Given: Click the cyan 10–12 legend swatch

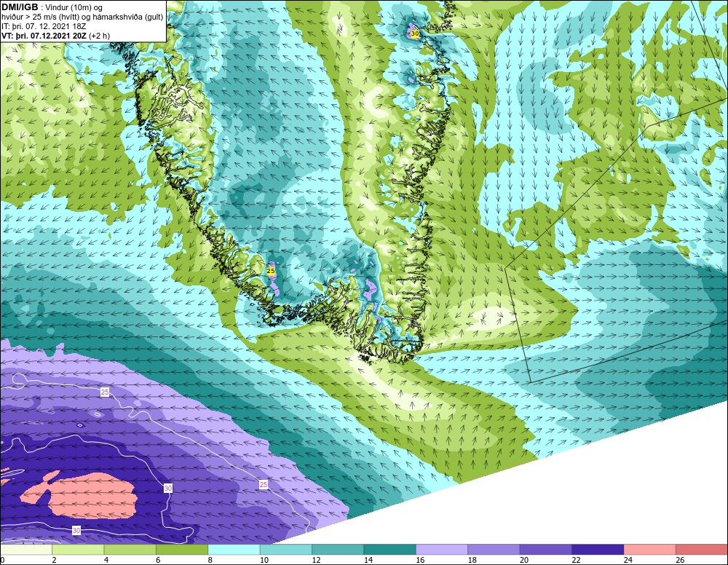Looking at the screenshot, I should [286, 550].
